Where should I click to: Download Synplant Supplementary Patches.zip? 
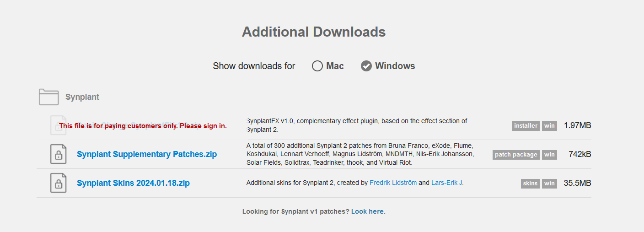(147, 154)
